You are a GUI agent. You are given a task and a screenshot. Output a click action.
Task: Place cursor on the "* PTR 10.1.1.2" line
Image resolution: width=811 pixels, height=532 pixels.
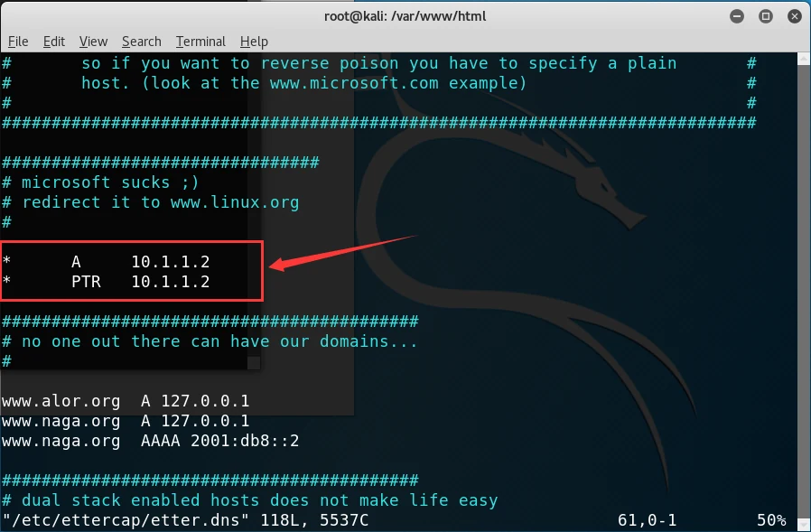coord(106,282)
